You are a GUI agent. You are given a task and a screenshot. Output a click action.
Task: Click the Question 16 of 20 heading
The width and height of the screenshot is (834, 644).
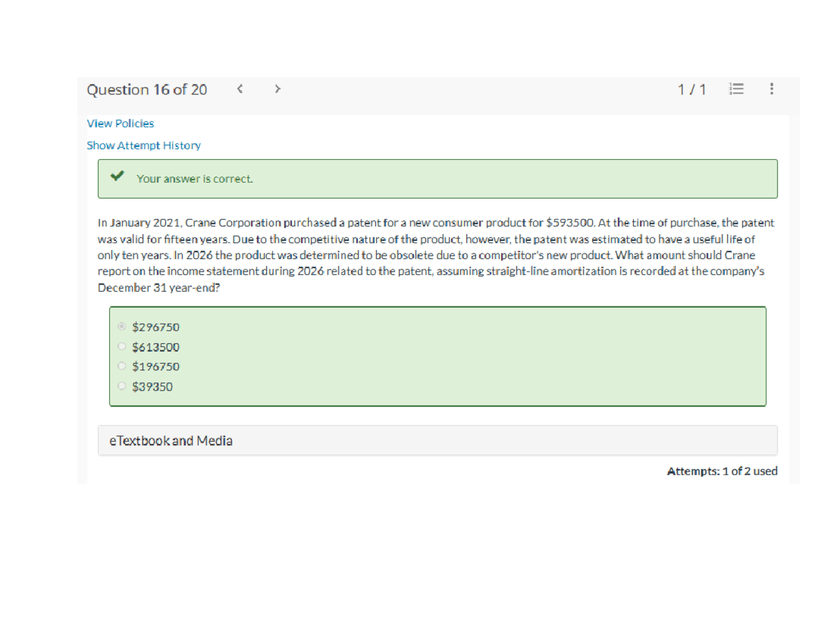click(148, 89)
